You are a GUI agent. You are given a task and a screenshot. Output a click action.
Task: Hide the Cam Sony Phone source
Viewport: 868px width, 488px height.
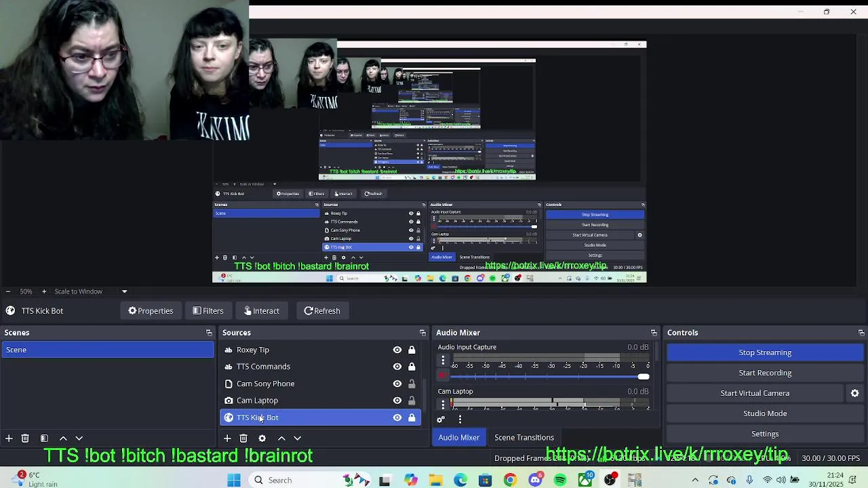pos(397,384)
